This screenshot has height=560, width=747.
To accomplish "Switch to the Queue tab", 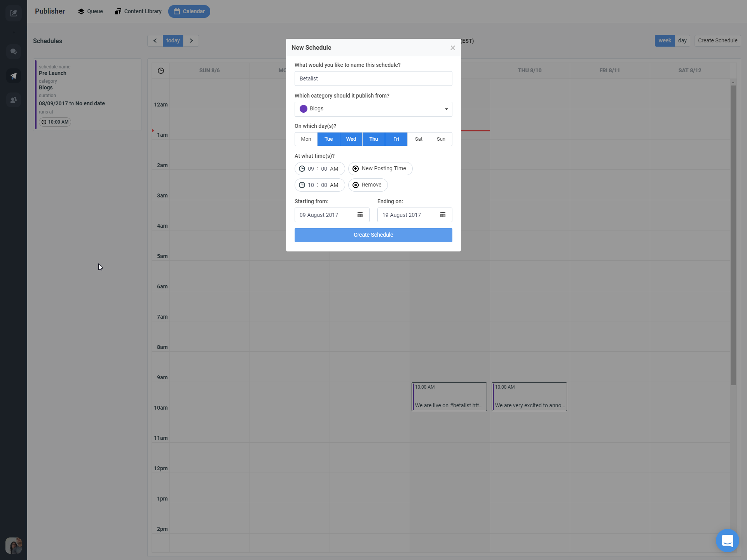I will pyautogui.click(x=91, y=12).
